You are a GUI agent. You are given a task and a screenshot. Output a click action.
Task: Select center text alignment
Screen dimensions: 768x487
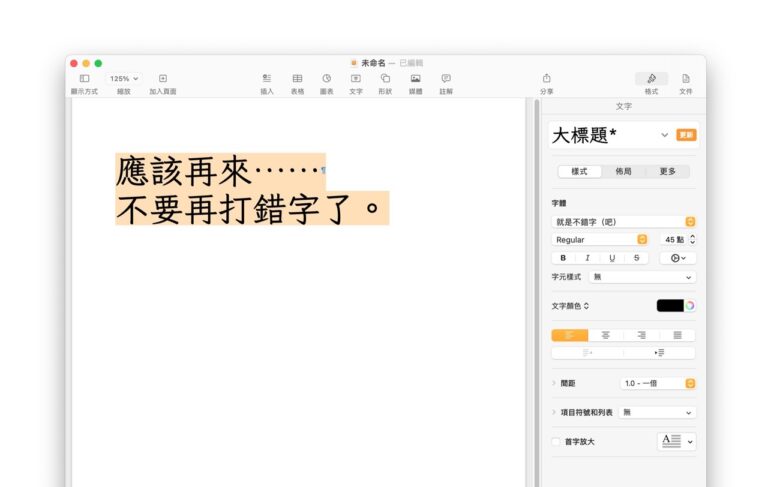(x=605, y=335)
